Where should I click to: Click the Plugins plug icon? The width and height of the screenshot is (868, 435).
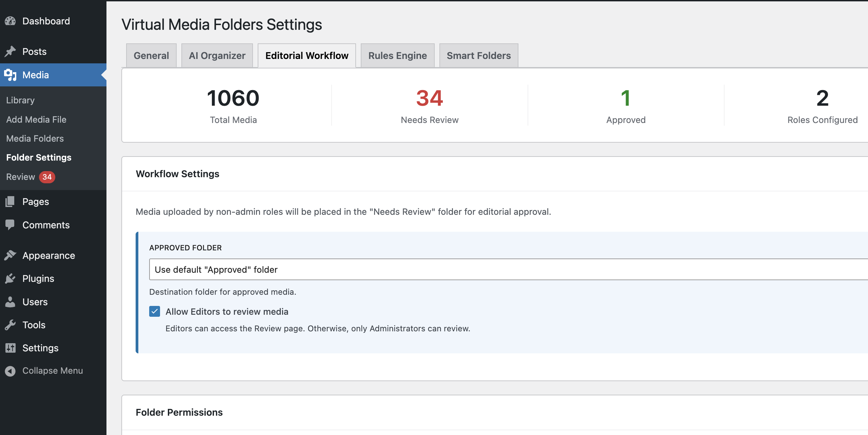(10, 278)
